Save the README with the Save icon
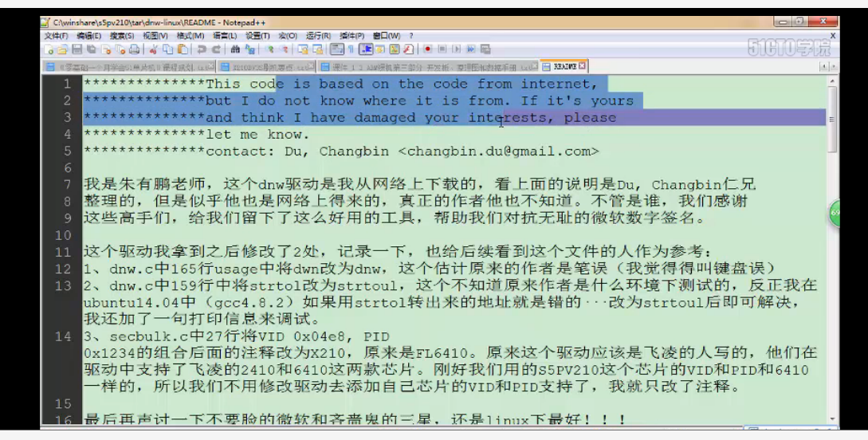The height and width of the screenshot is (440, 868). (x=77, y=49)
